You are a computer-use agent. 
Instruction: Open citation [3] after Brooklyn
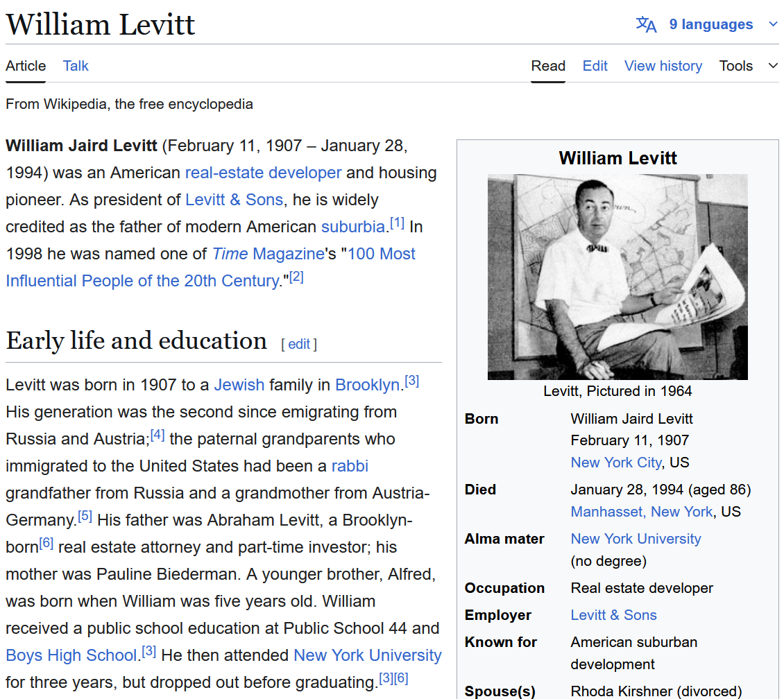411,381
